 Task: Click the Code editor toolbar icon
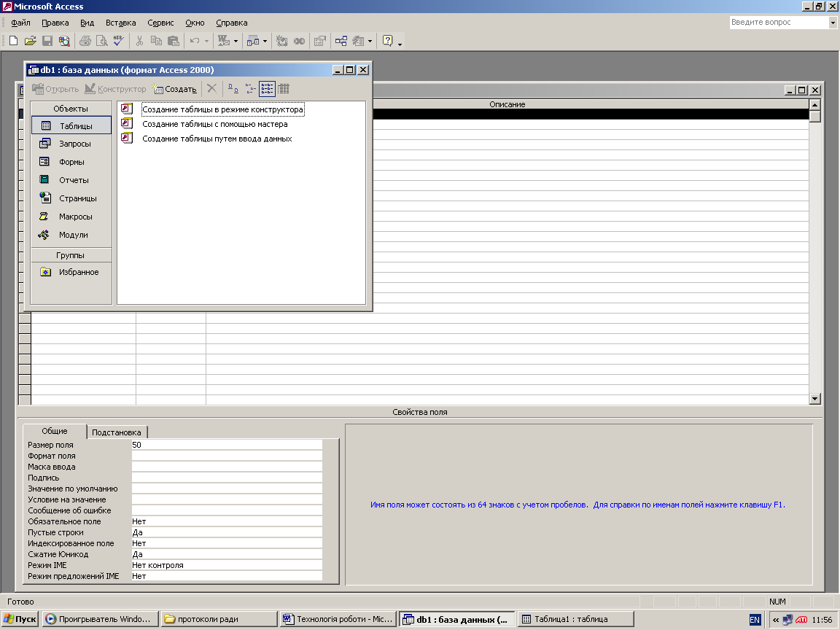pyautogui.click(x=281, y=41)
